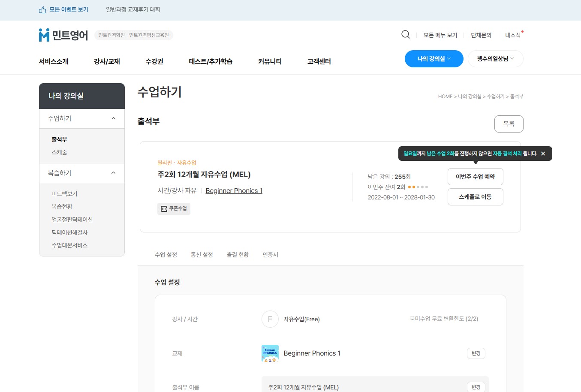The image size is (581, 392).
Task: Click the search magnifier icon
Action: click(405, 35)
